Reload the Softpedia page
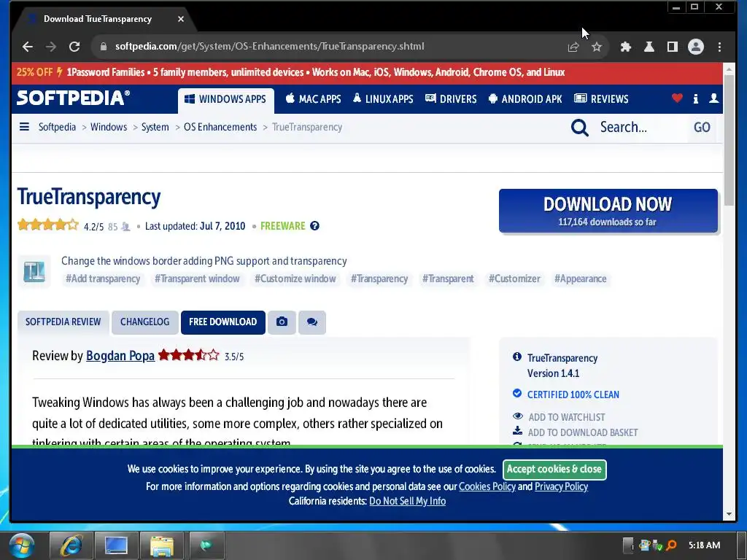The width and height of the screenshot is (747, 560). (74, 47)
